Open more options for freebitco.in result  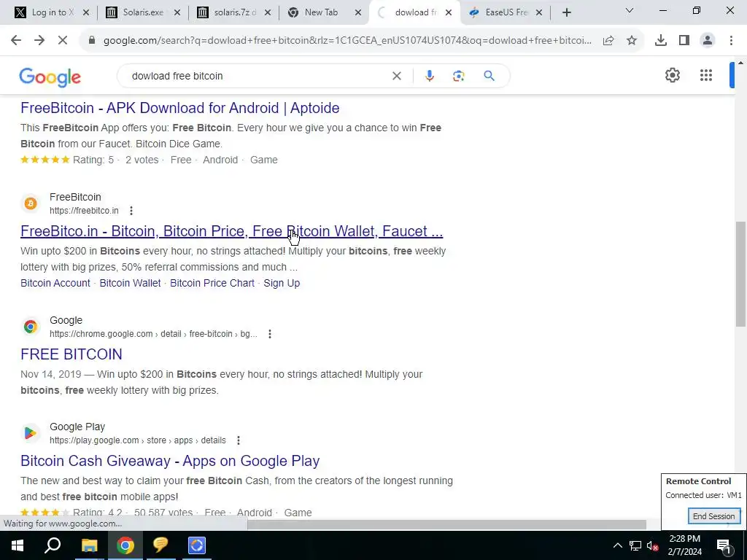pyautogui.click(x=131, y=211)
